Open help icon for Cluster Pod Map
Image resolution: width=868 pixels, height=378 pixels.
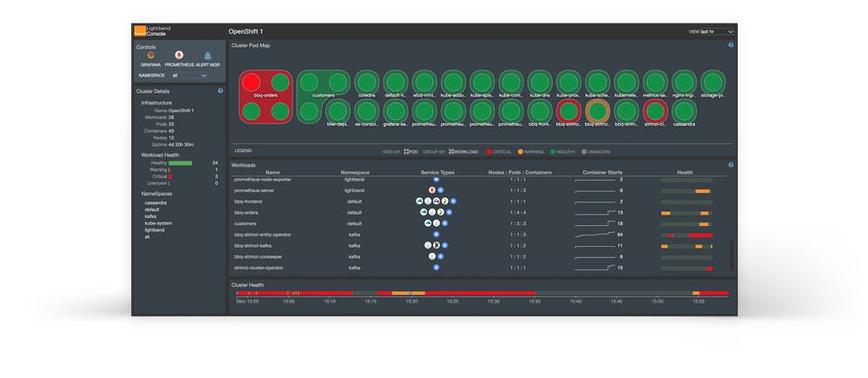tap(731, 45)
